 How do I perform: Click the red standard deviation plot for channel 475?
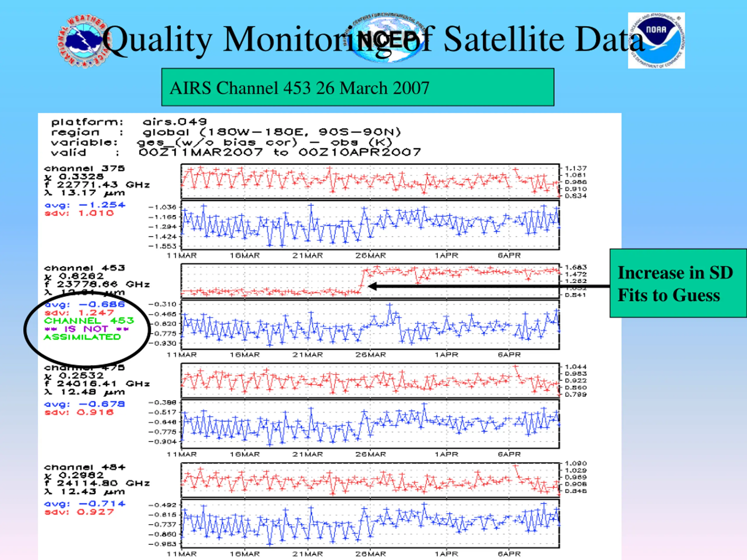pos(370,380)
